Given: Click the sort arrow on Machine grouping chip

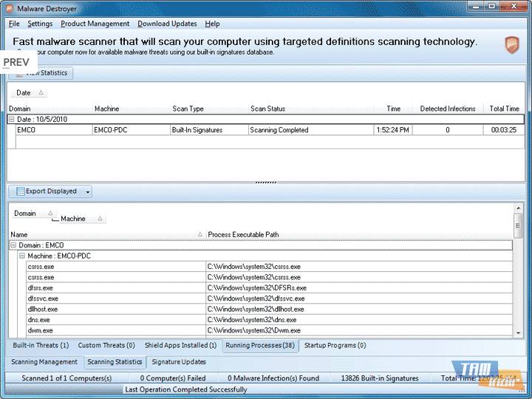Looking at the screenshot, I should (100, 219).
